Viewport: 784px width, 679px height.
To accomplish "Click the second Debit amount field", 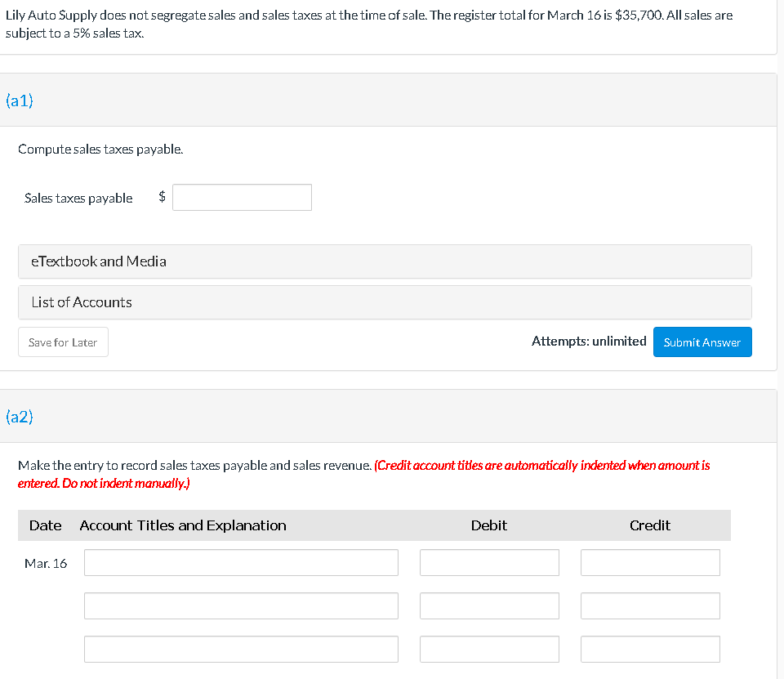I will click(x=488, y=605).
